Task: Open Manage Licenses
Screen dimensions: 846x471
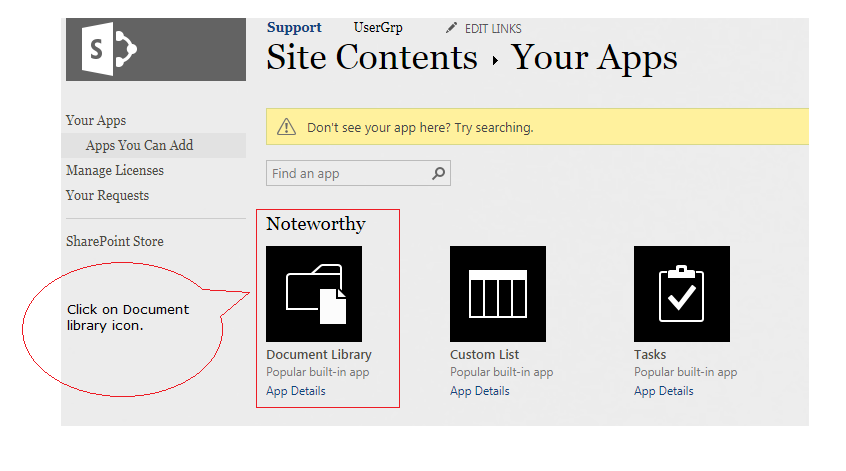Action: pos(115,170)
